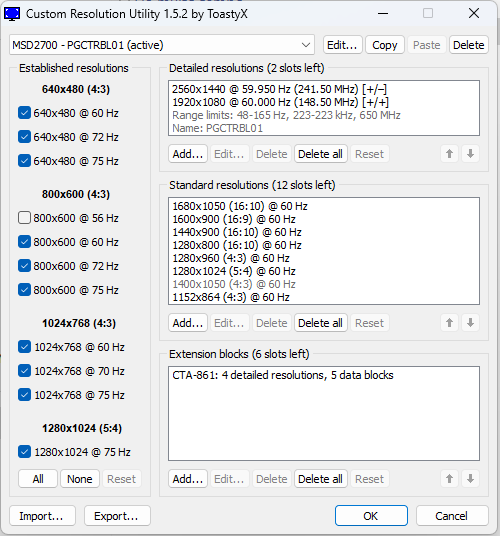Click the Copy button beside Edit

[x=384, y=45]
